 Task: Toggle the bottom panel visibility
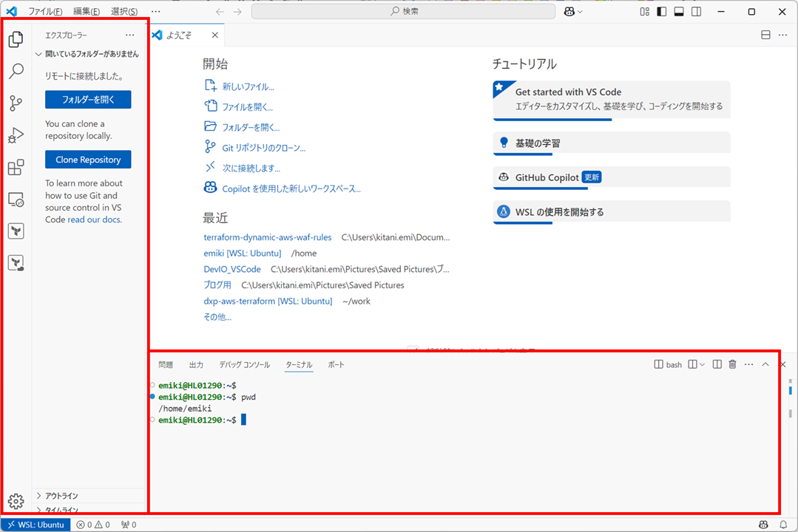[x=679, y=11]
